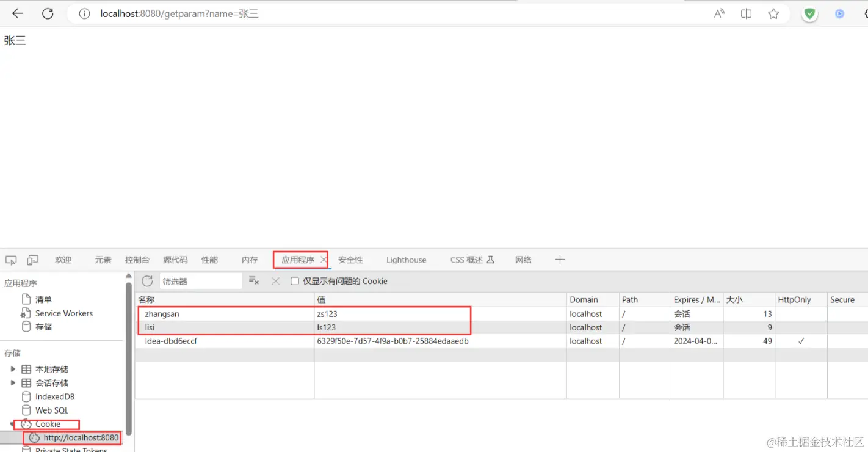Open split screen view icon
Viewport: 868px width, 452px height.
pos(746,13)
